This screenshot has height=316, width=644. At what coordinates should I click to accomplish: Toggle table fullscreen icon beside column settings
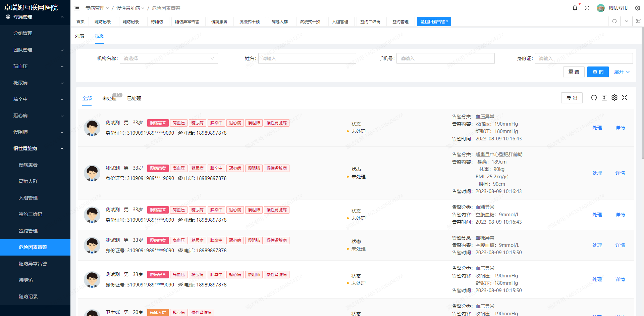(x=625, y=98)
